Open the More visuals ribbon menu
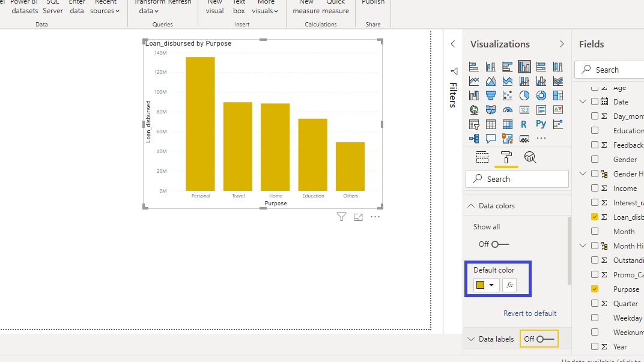This screenshot has height=362, width=644. [265, 11]
